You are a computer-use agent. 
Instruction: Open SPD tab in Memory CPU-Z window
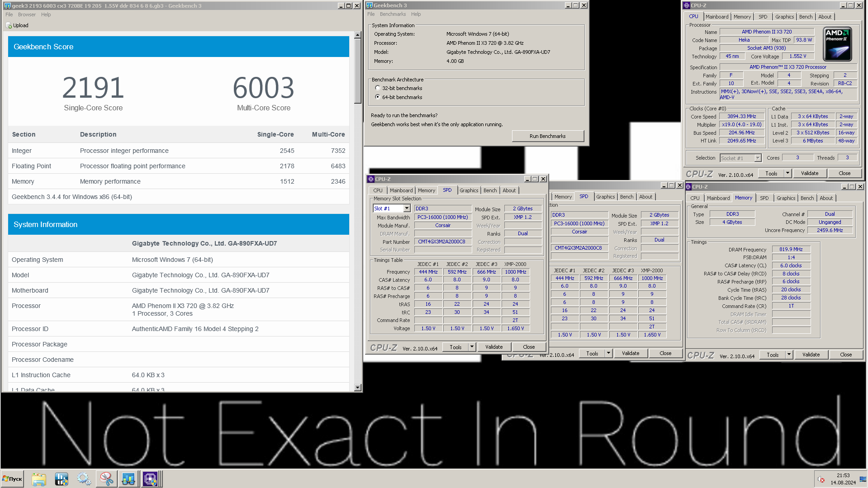pos(764,198)
